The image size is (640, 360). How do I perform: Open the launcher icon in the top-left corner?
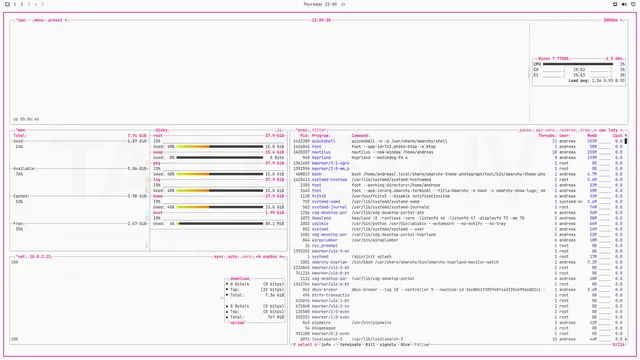point(7,4)
